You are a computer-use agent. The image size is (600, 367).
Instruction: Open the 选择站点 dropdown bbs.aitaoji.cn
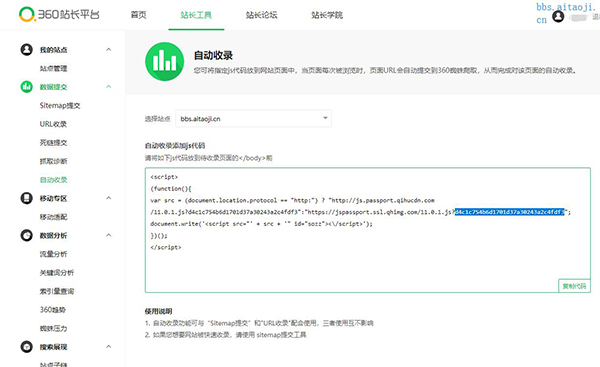[x=253, y=119]
